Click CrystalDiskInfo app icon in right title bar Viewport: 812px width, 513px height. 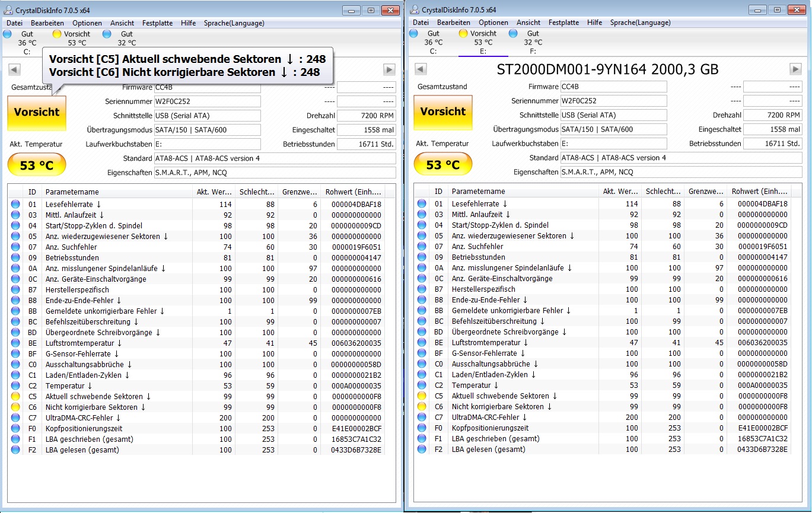click(413, 9)
